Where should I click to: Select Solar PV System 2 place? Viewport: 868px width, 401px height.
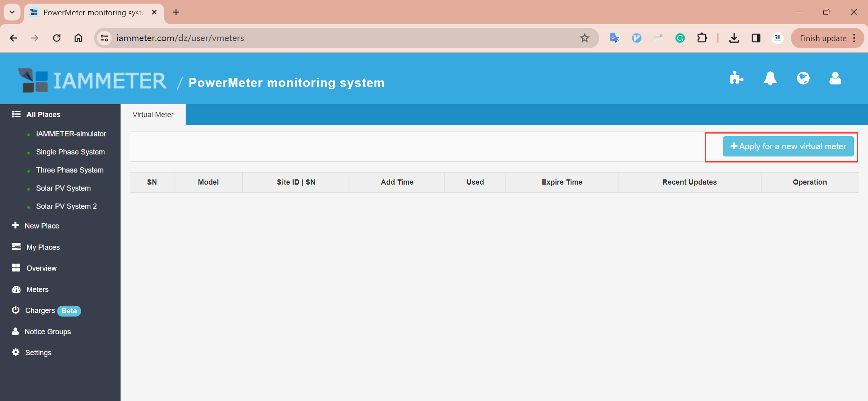coord(66,206)
